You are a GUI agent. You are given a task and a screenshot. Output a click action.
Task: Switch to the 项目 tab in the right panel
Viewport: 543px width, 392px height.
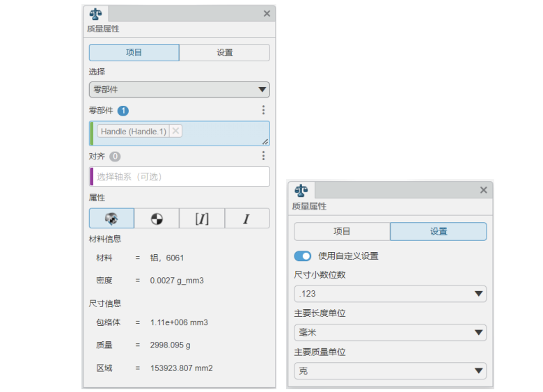pyautogui.click(x=342, y=232)
